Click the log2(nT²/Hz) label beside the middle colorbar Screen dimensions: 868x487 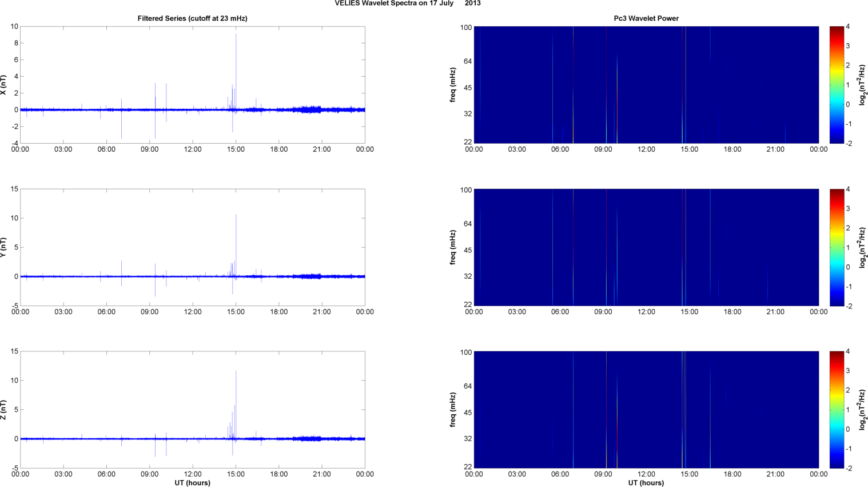[862, 247]
